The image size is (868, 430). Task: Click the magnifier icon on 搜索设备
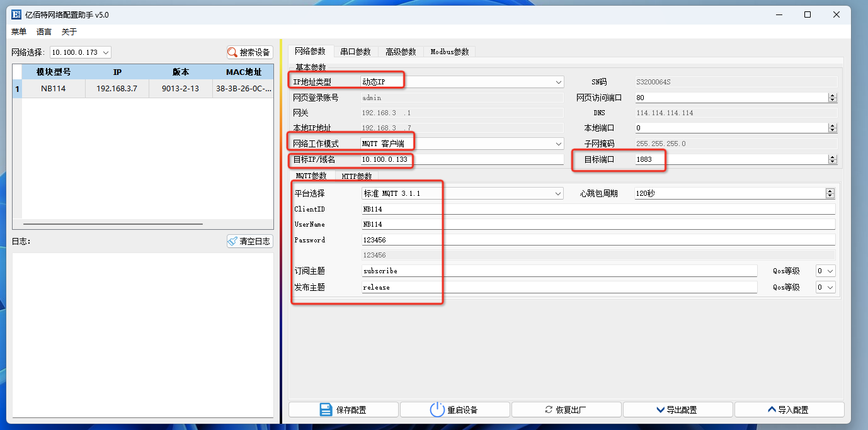pos(232,52)
